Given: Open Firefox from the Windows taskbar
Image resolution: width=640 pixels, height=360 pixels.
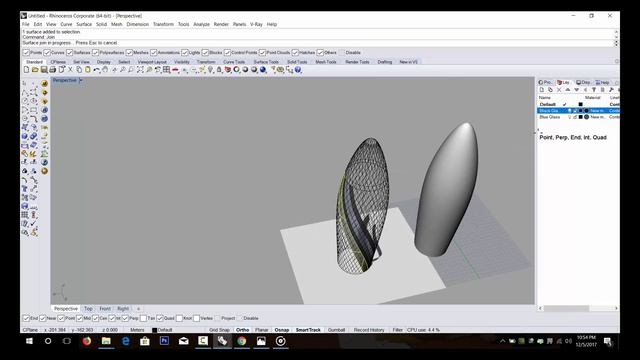Looking at the screenshot, I should pos(87,341).
